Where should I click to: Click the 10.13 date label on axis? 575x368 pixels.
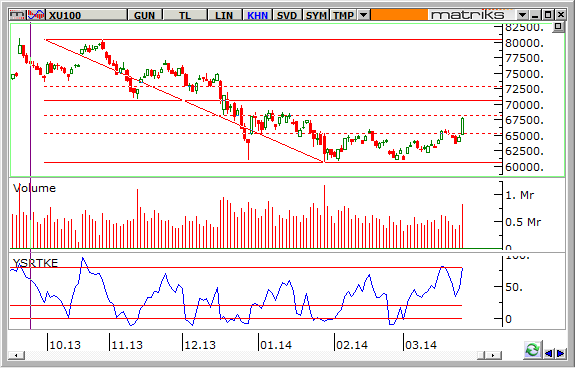pyautogui.click(x=65, y=345)
